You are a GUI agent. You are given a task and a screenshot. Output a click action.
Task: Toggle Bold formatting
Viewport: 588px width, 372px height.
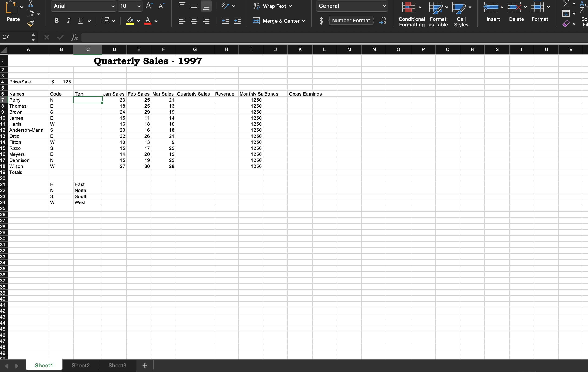click(x=57, y=21)
